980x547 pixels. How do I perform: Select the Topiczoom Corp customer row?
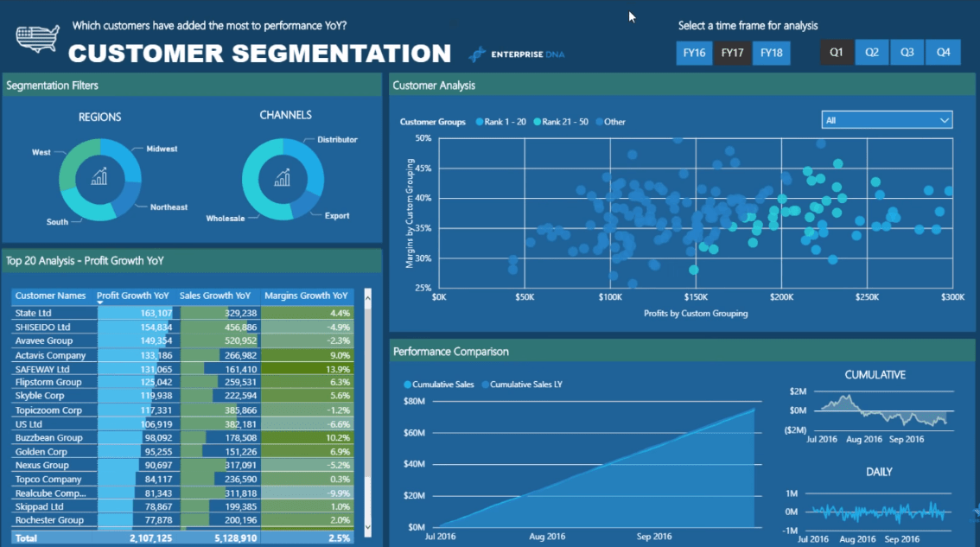182,410
